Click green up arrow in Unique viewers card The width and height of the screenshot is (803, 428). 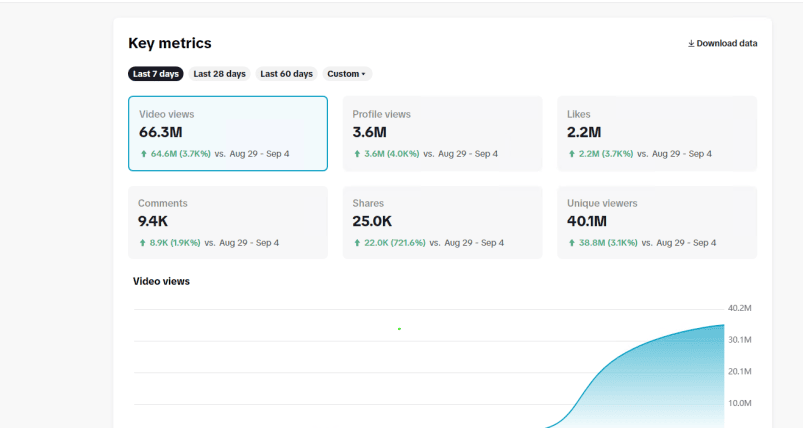pyautogui.click(x=571, y=243)
